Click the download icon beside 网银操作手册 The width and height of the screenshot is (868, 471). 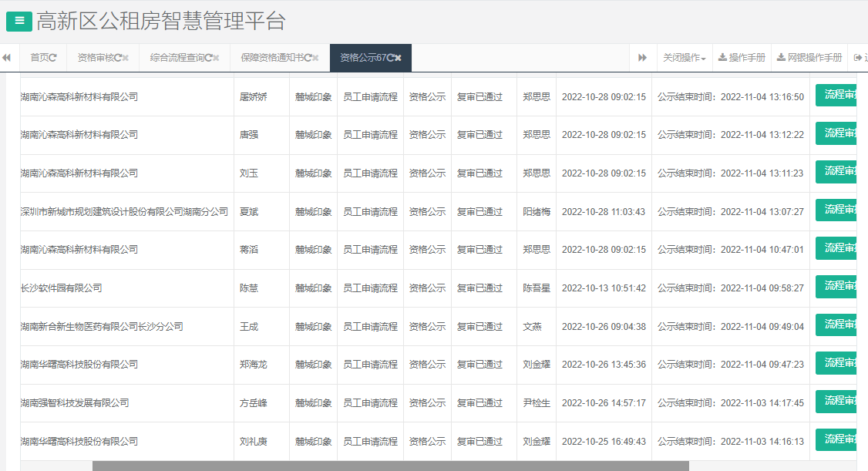coord(781,57)
